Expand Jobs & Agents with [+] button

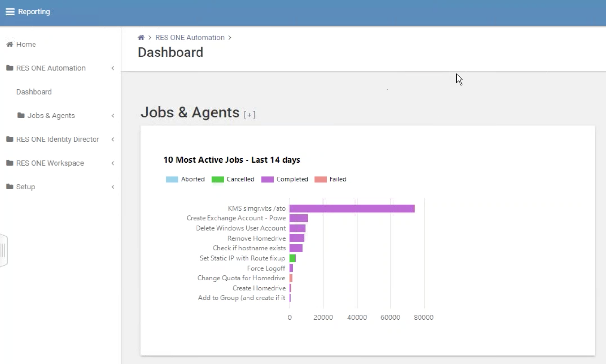249,115
